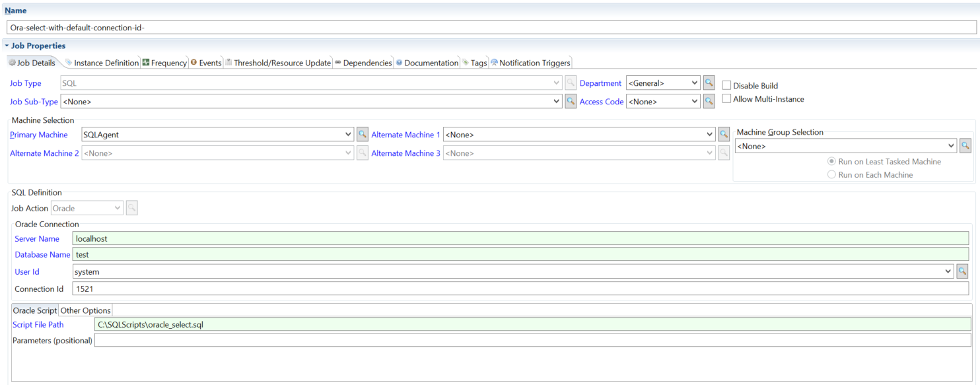Switch to the Job Details tab
Image resolution: width=980 pixels, height=385 pixels.
pos(32,63)
